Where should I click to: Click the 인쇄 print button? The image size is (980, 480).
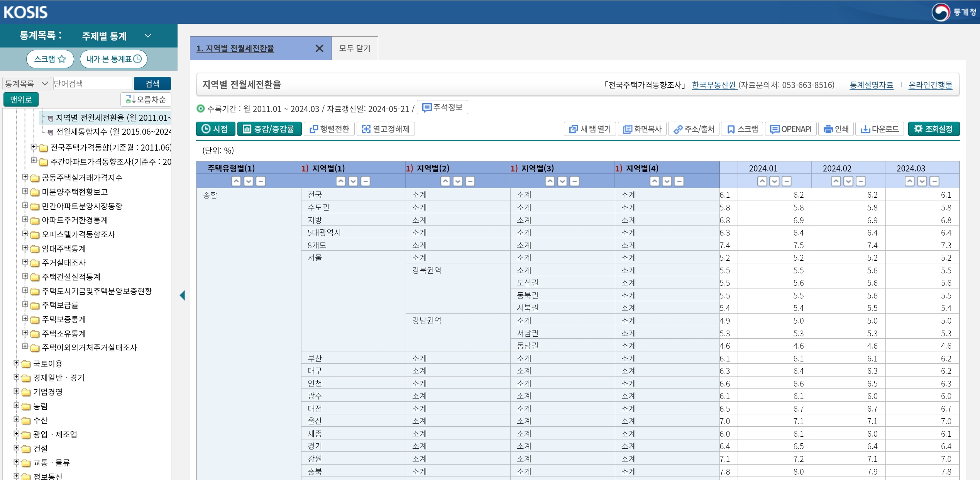(836, 129)
